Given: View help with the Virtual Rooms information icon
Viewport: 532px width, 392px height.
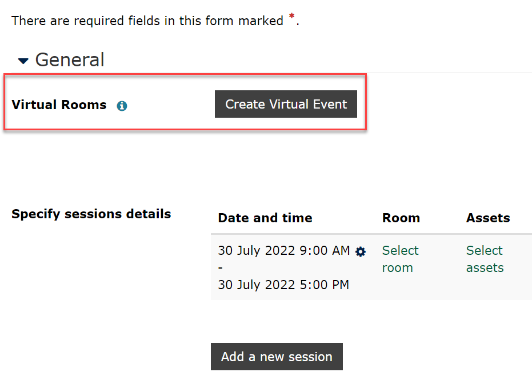Looking at the screenshot, I should (122, 105).
